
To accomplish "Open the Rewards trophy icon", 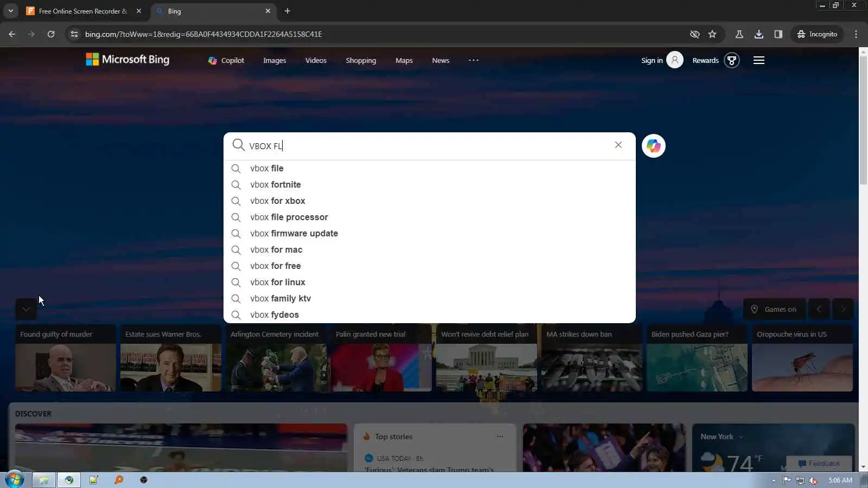I will tap(732, 60).
